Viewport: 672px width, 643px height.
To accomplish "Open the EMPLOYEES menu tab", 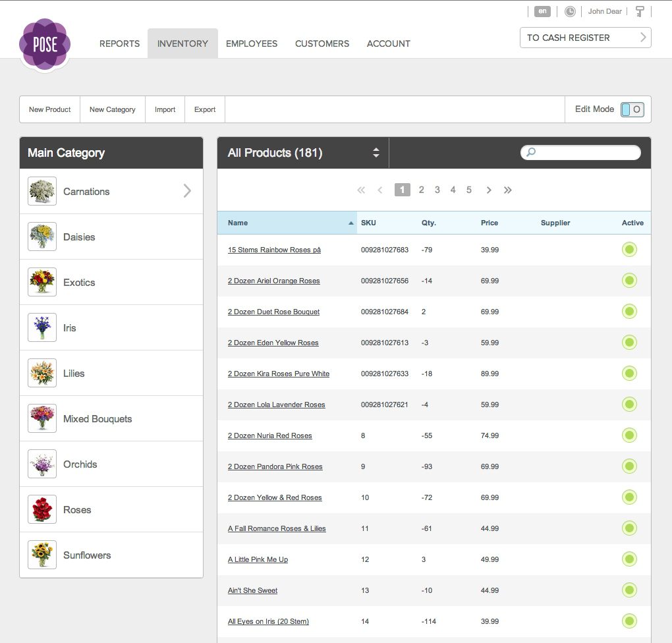I will tap(252, 43).
